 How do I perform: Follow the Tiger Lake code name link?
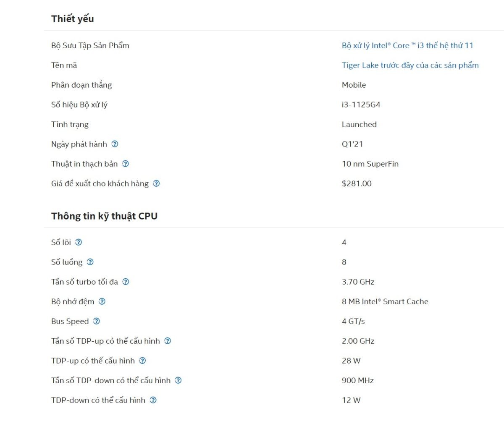click(410, 65)
